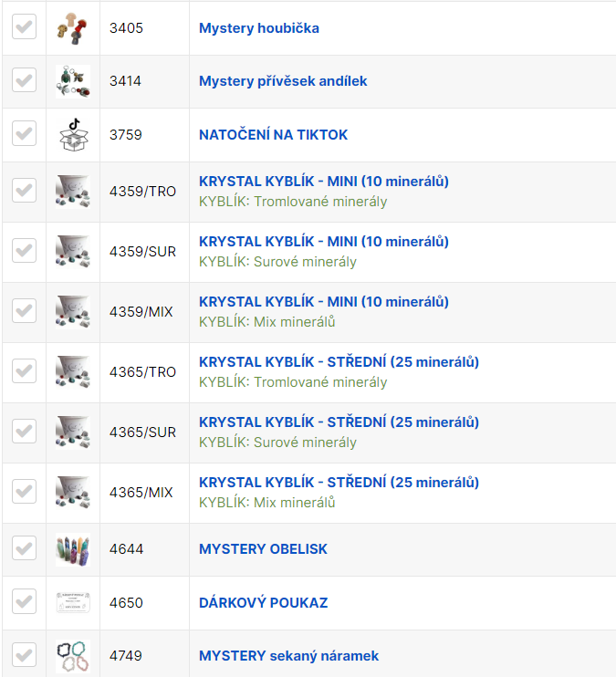The image size is (616, 677).
Task: Click the DÁRKOVÝ POUKAZ voucher thumbnail
Action: tap(72, 603)
